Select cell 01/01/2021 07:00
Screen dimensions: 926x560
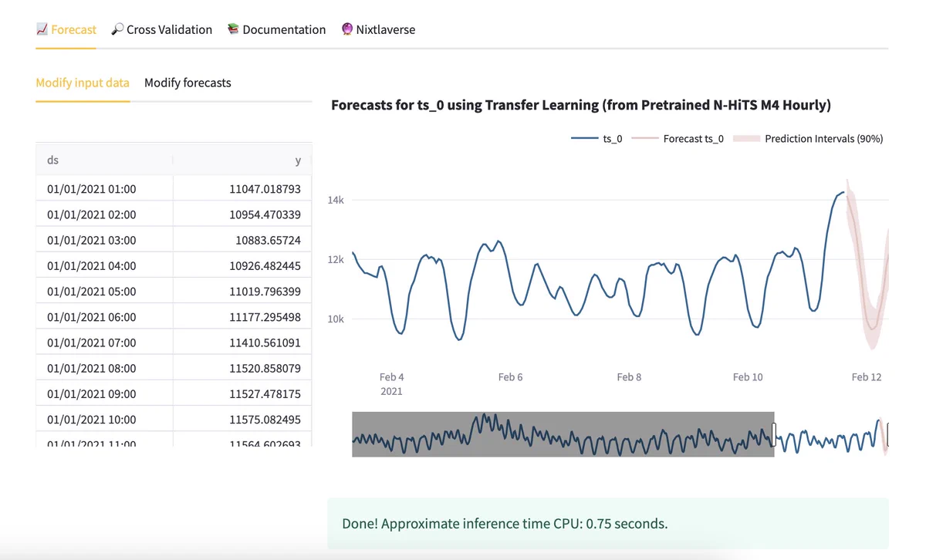[104, 342]
